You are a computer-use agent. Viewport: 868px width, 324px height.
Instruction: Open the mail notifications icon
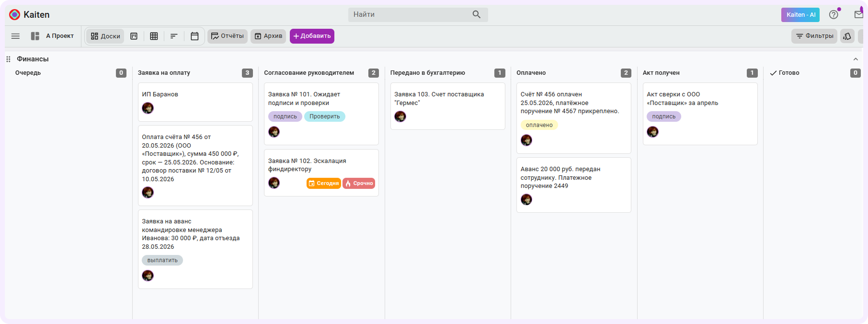tap(858, 14)
